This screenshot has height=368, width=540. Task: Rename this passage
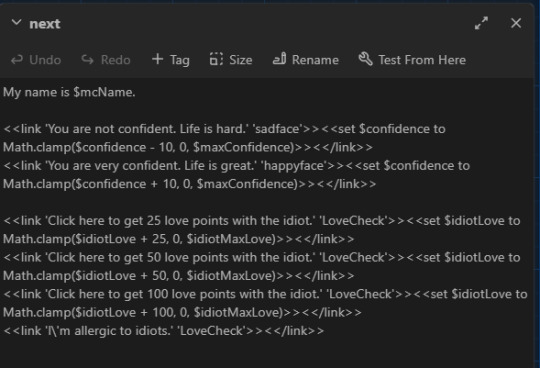306,60
